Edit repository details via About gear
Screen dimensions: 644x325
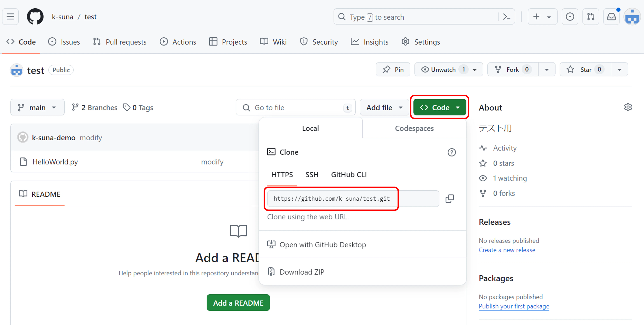628,107
